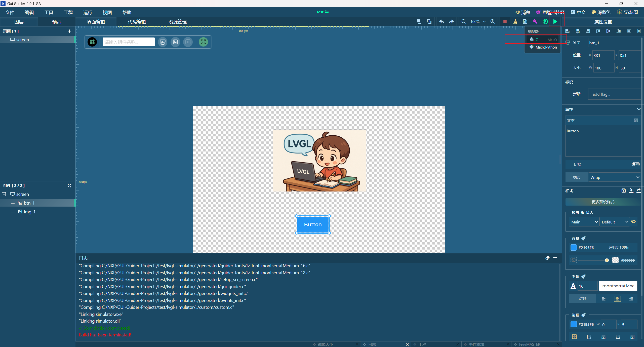The width and height of the screenshot is (644, 347).
Task: Minimize the log panel
Action: click(x=555, y=258)
